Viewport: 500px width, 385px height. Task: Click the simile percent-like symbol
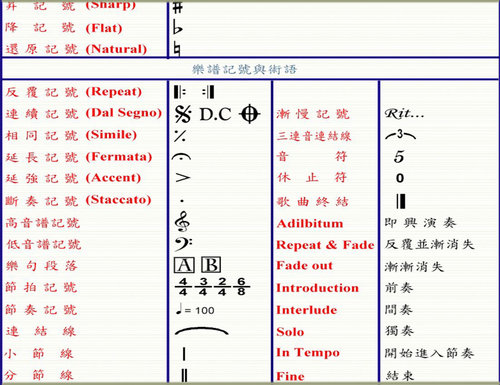(x=180, y=136)
